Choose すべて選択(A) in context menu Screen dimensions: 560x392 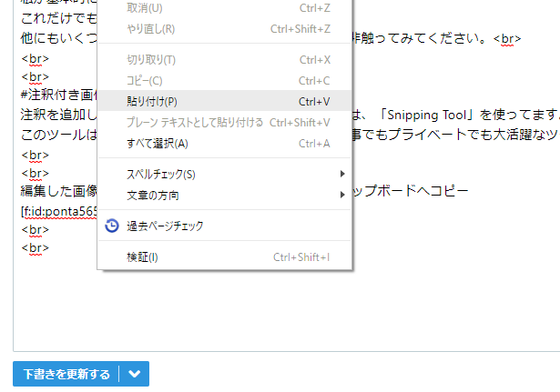pos(225,144)
